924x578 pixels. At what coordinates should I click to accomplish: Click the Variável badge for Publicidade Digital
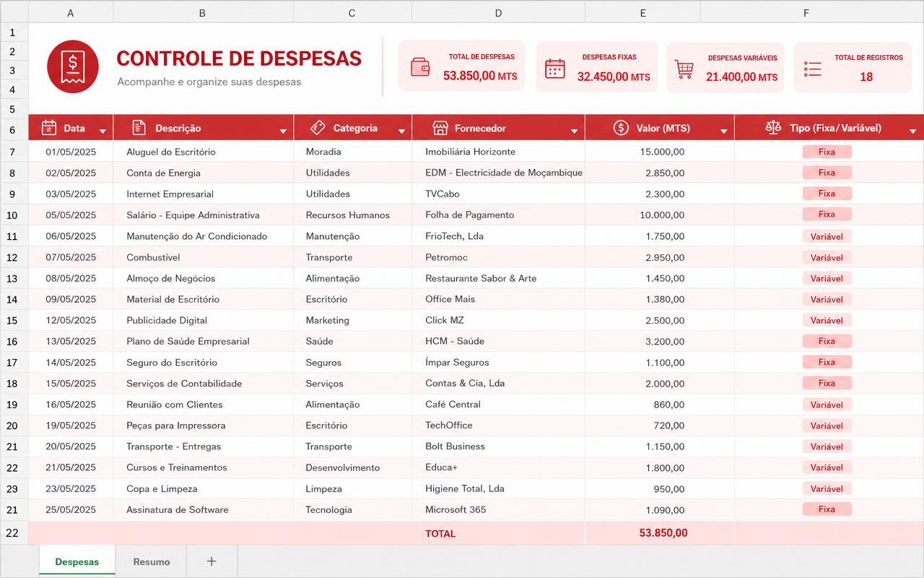(827, 320)
